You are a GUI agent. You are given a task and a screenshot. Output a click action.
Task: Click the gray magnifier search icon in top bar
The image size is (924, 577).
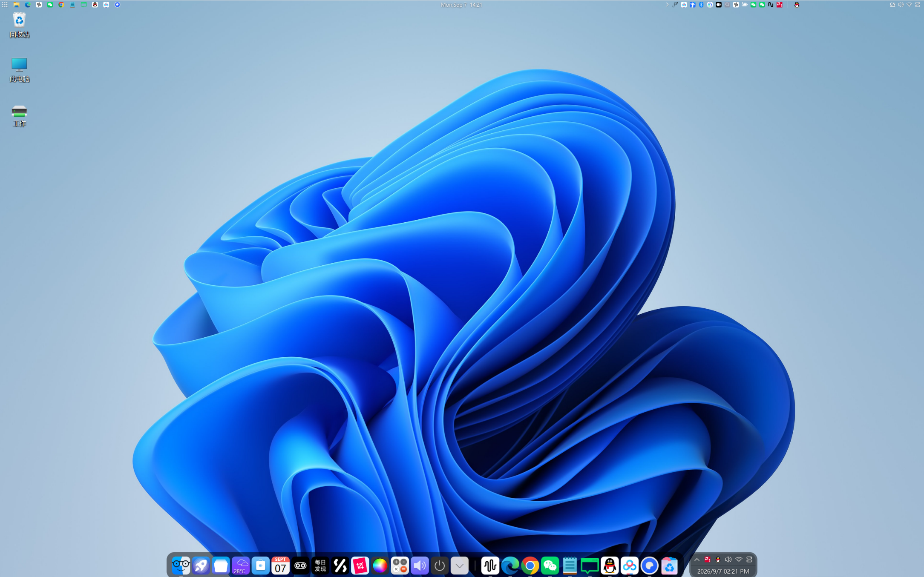click(x=727, y=5)
